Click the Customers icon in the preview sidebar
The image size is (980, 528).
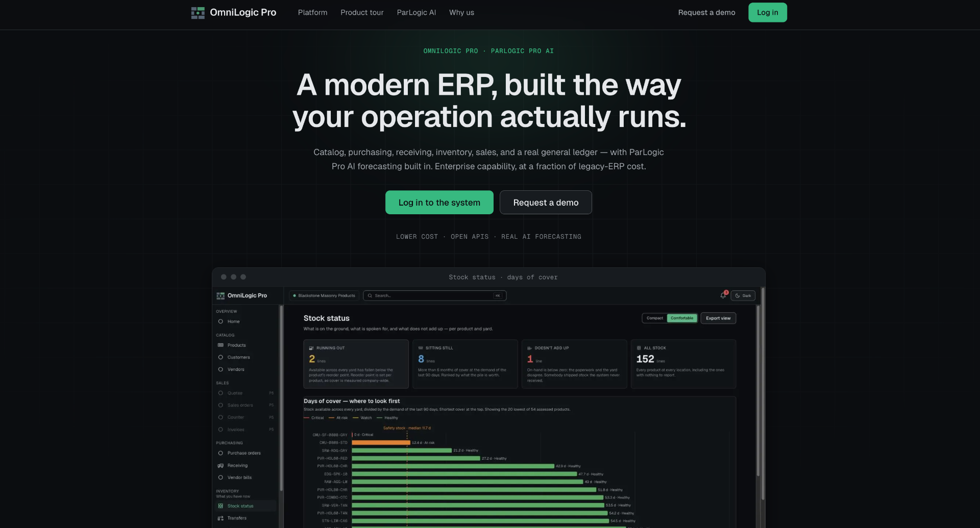click(x=220, y=357)
